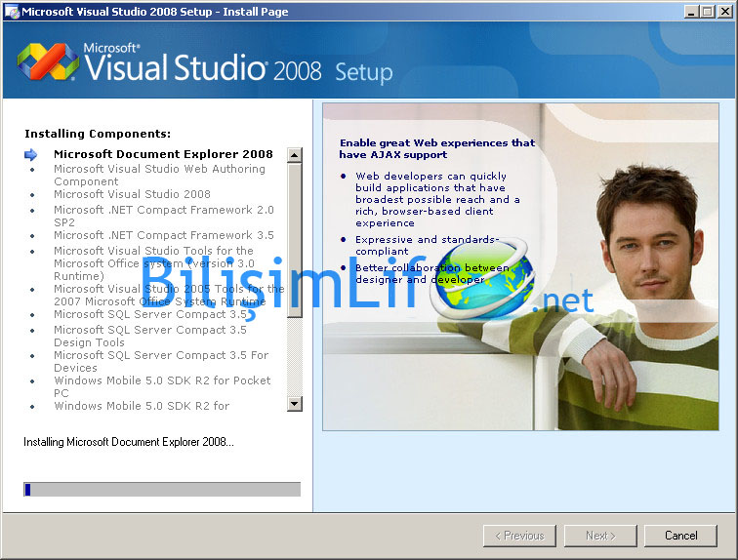Click the installation progress bar

[162, 489]
